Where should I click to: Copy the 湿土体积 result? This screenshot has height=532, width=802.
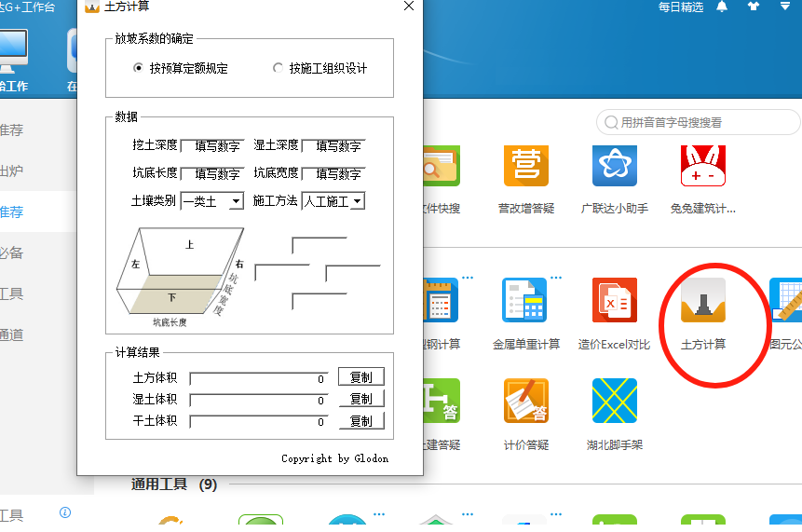[361, 399]
